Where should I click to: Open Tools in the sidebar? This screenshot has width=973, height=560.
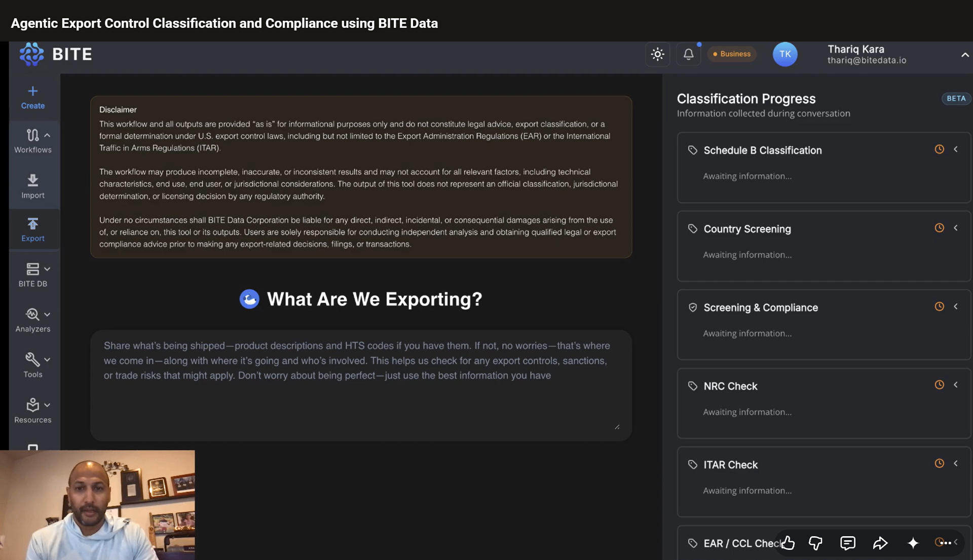tap(33, 366)
